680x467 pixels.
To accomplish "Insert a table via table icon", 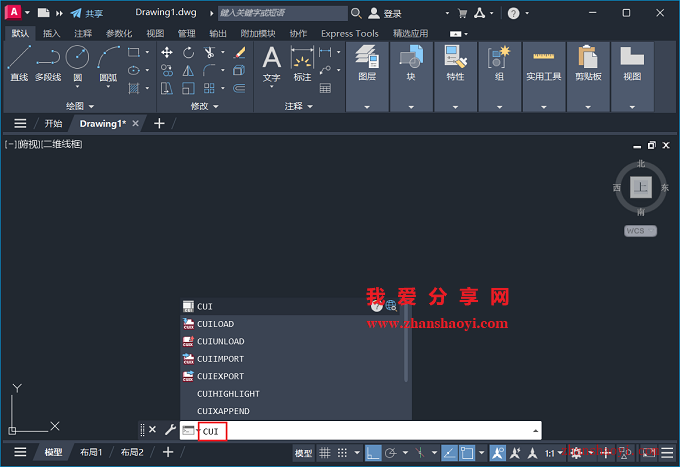I will (x=325, y=88).
